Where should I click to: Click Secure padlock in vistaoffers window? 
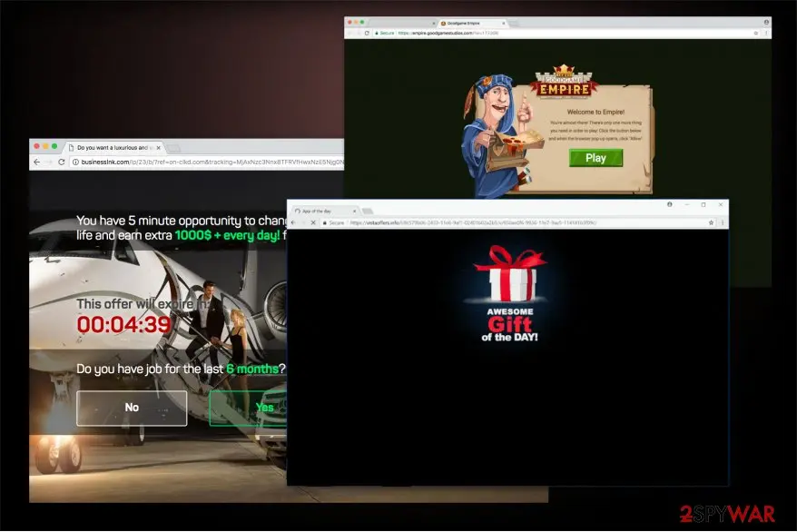[x=325, y=222]
